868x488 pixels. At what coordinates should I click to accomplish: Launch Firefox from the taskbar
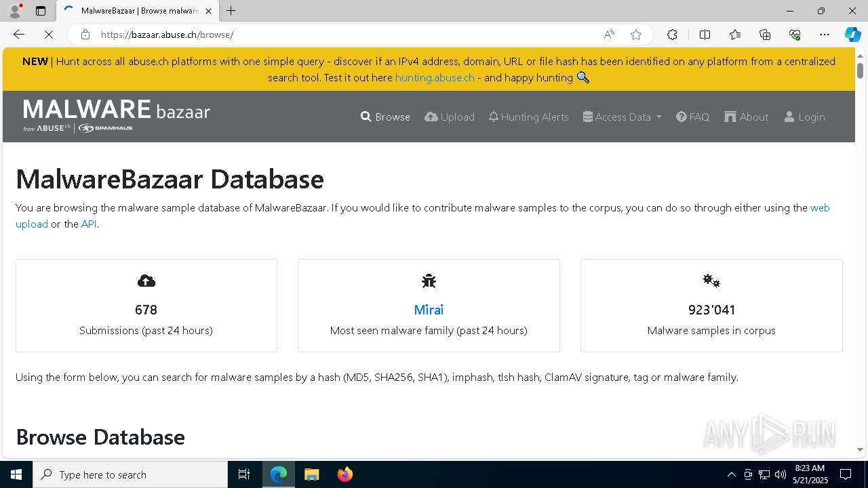(344, 474)
